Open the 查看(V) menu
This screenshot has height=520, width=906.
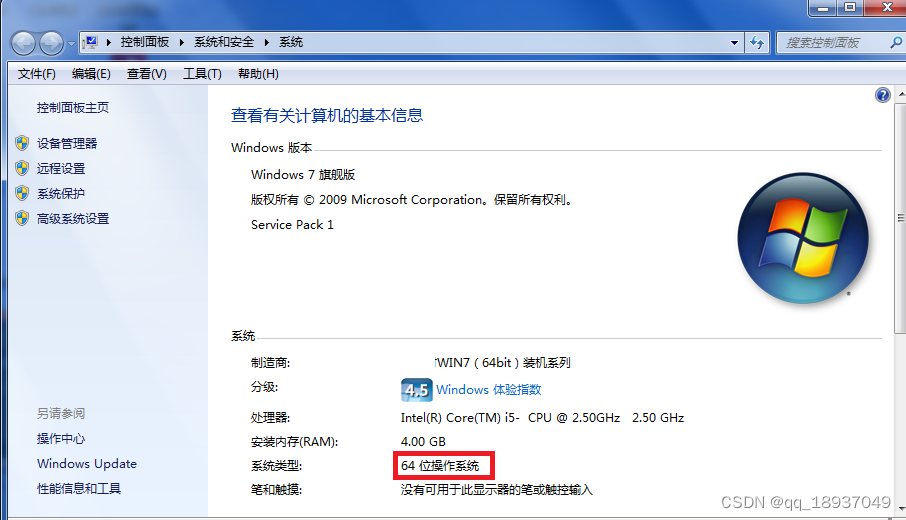pos(147,74)
